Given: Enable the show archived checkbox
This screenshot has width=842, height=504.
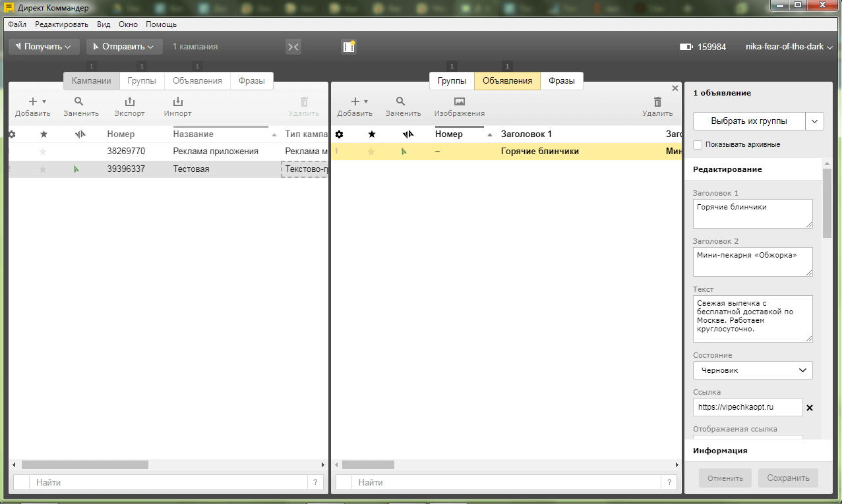Looking at the screenshot, I should (698, 144).
